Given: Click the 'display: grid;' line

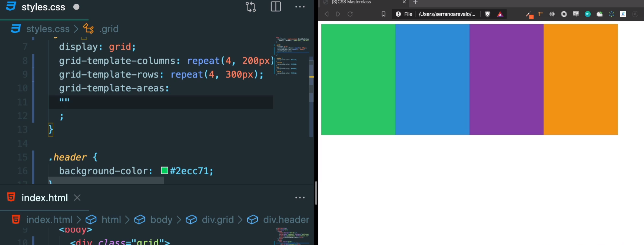Looking at the screenshot, I should (x=97, y=47).
